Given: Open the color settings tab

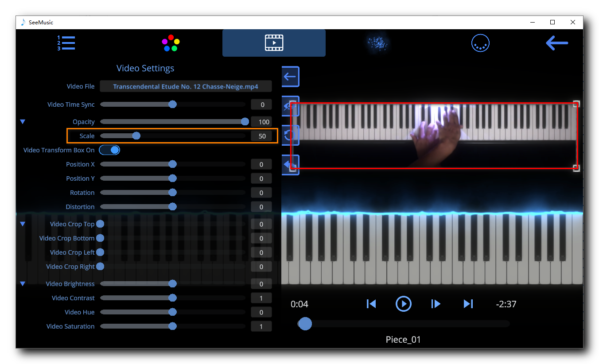Looking at the screenshot, I should (x=171, y=43).
